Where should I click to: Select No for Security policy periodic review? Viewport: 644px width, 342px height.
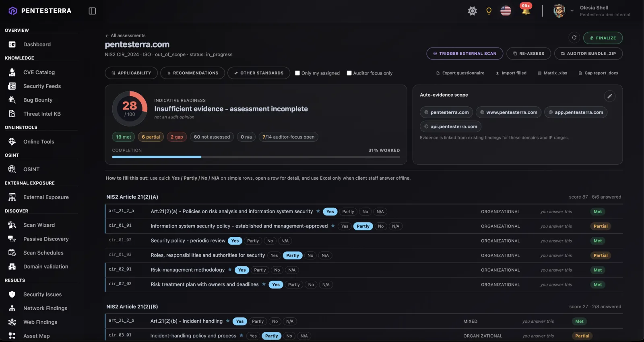tap(270, 241)
